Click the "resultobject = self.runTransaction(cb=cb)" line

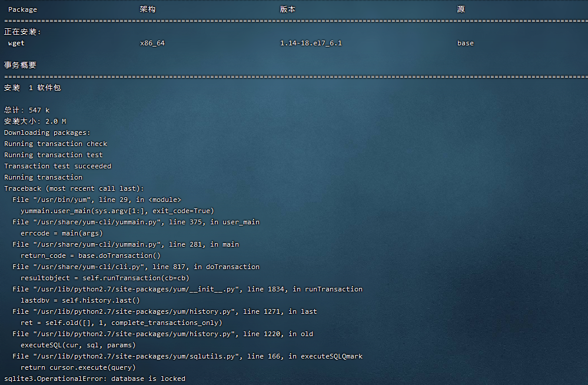[x=105, y=278]
